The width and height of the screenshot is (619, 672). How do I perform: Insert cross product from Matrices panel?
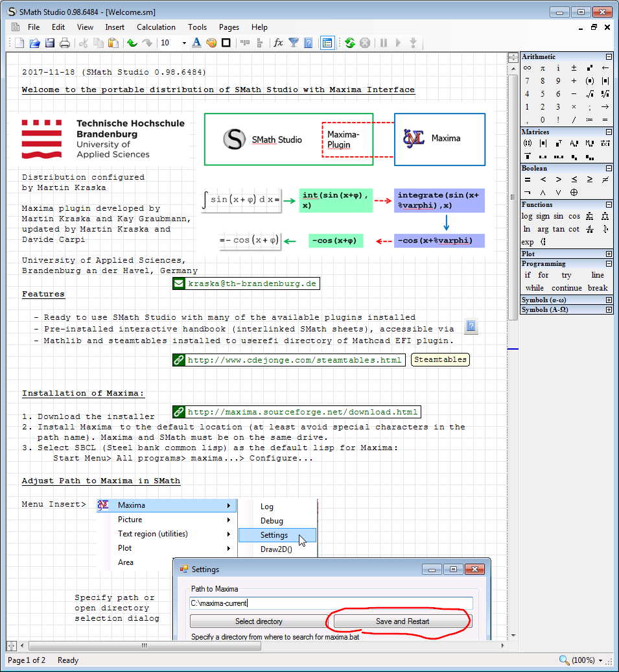(605, 143)
